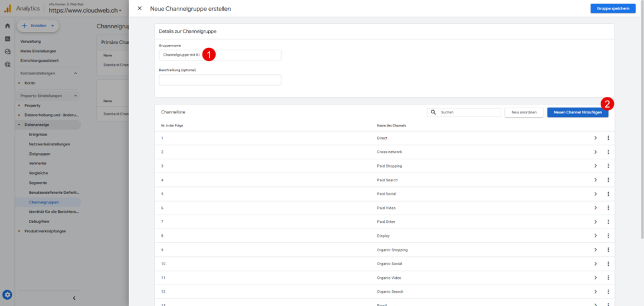Expand the Cross-network channel row
The width and height of the screenshot is (644, 306).
coord(595,152)
